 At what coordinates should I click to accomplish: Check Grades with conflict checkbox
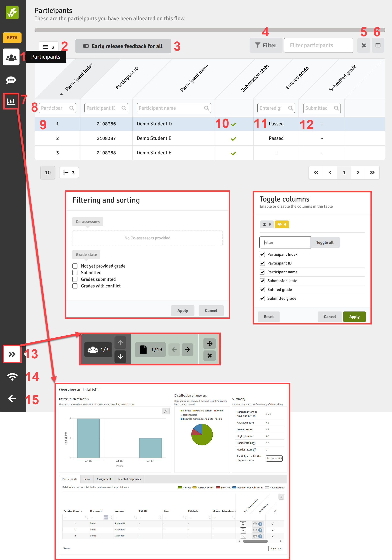pyautogui.click(x=75, y=286)
